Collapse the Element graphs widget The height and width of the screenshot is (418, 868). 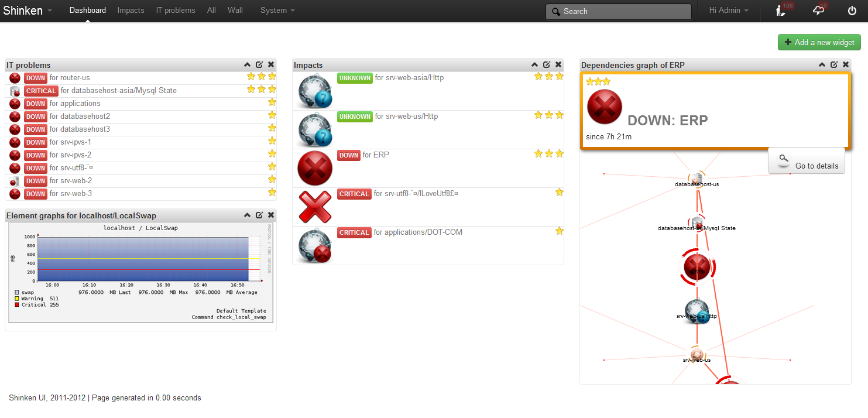(x=248, y=215)
